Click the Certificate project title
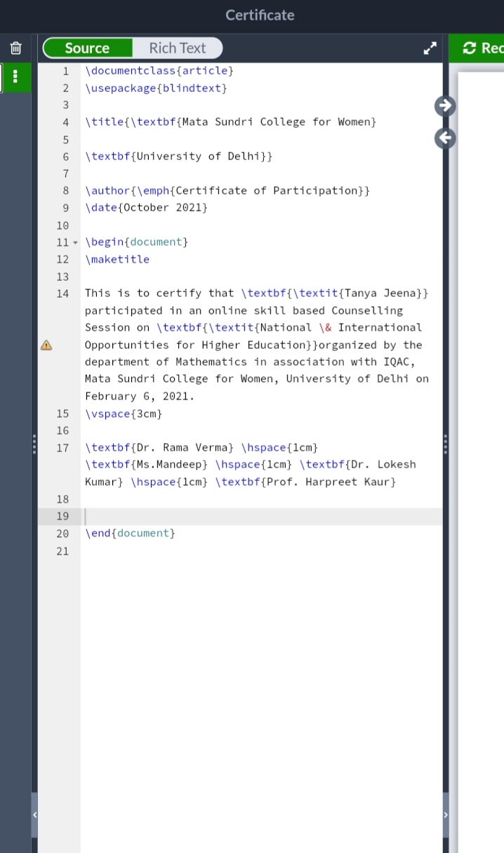Screen dimensions: 504x853 [260, 15]
